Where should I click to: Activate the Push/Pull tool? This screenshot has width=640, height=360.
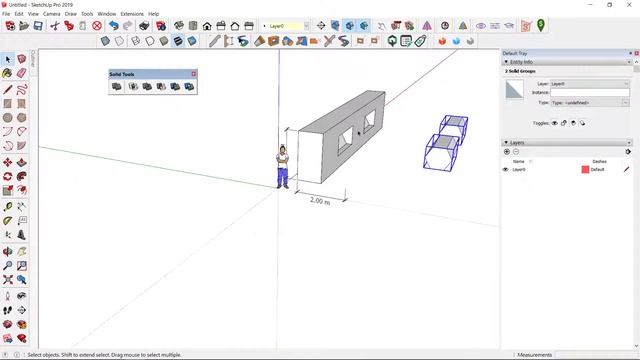[22, 162]
